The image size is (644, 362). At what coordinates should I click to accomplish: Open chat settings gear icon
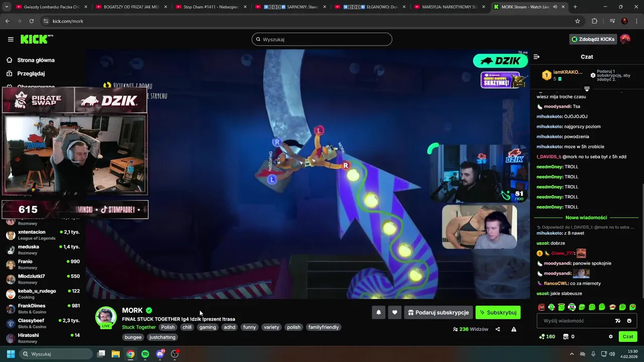tap(611, 337)
